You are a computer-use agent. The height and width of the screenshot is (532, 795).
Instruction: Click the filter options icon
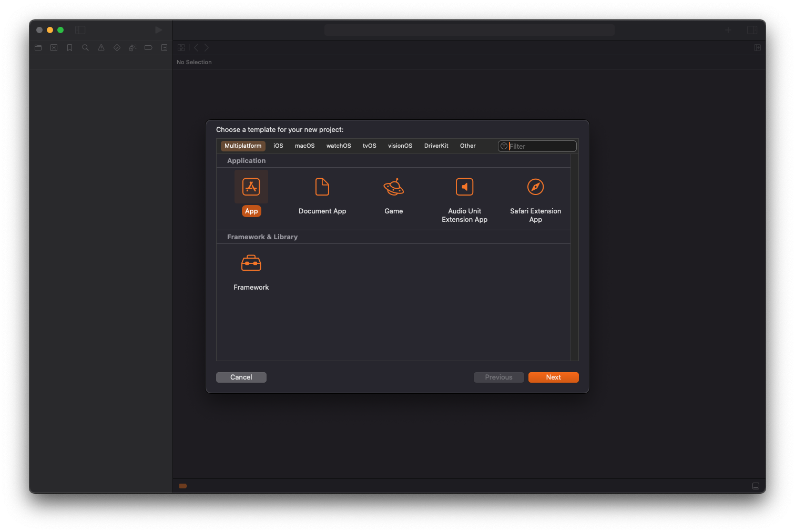coord(504,146)
